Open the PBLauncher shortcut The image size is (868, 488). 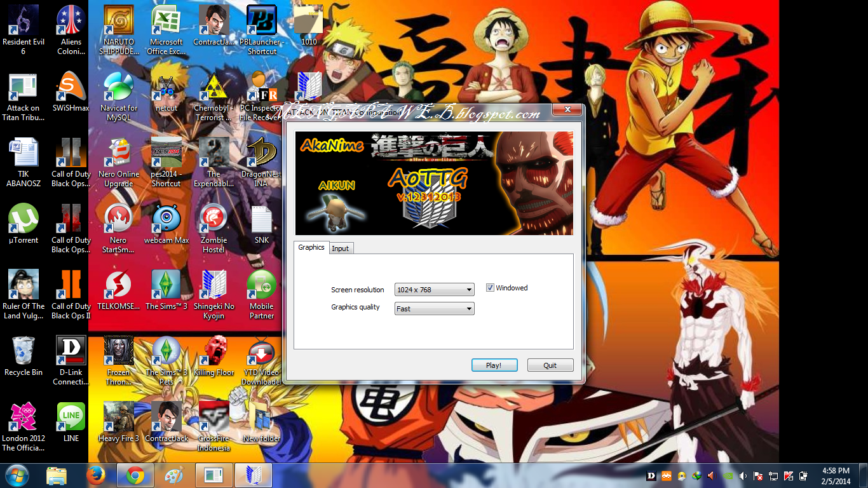pos(262,30)
